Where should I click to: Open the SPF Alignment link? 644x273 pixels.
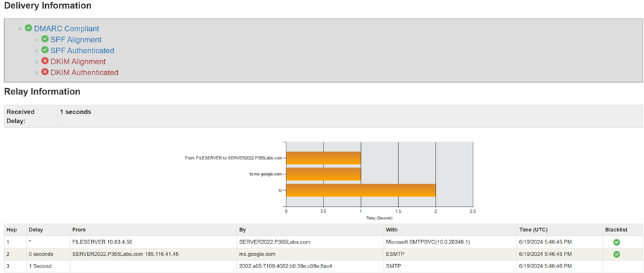coord(76,40)
